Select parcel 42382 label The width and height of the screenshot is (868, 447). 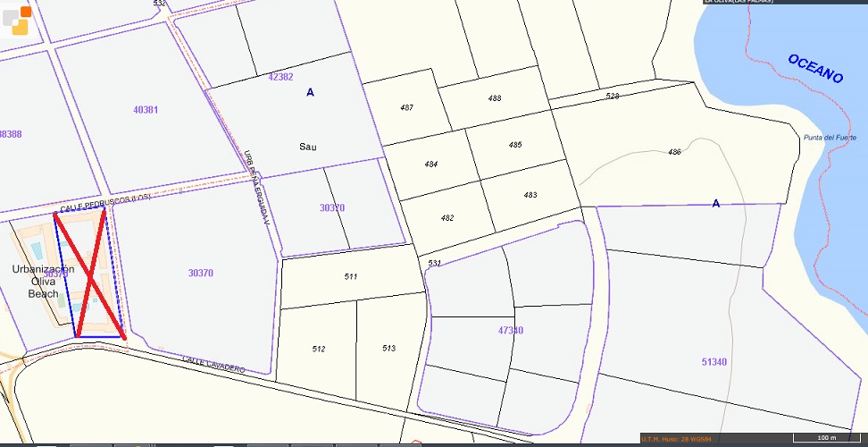coord(280,77)
